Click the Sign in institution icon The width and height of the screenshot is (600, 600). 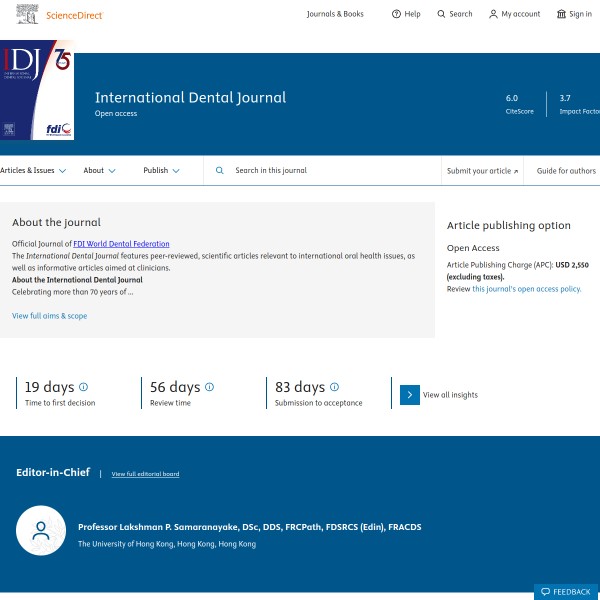tap(561, 14)
